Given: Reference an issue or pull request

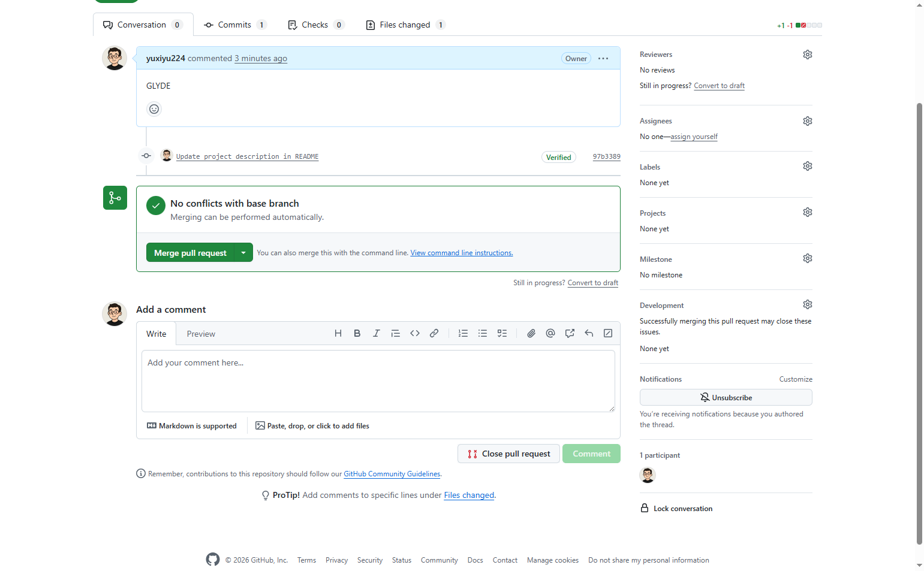Looking at the screenshot, I should [x=570, y=333].
